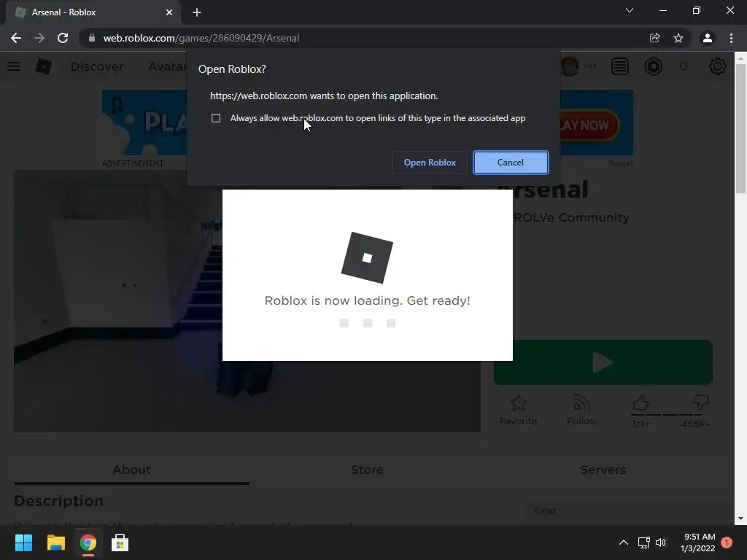Select the Arsenal - Roblox tab
The height and width of the screenshot is (560, 747).
[x=93, y=12]
